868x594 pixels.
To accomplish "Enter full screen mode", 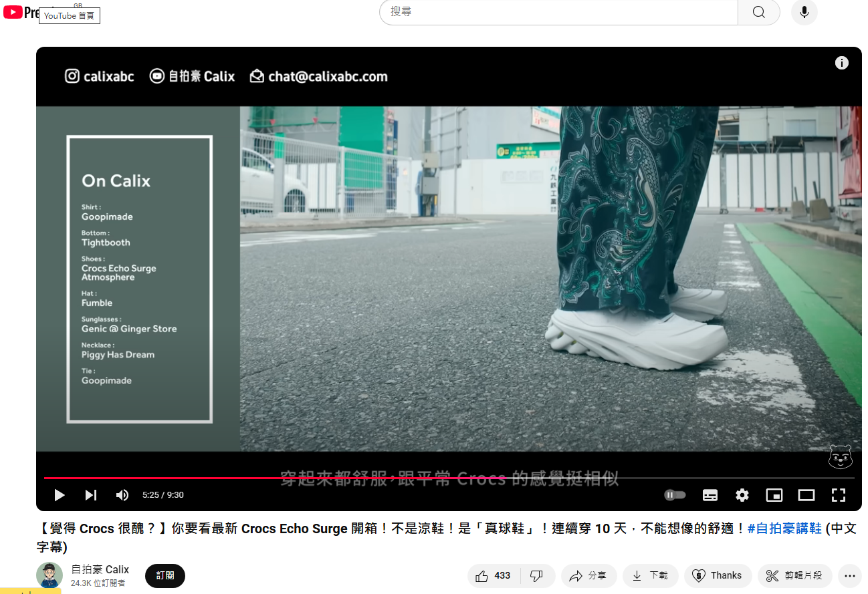I will pyautogui.click(x=839, y=495).
